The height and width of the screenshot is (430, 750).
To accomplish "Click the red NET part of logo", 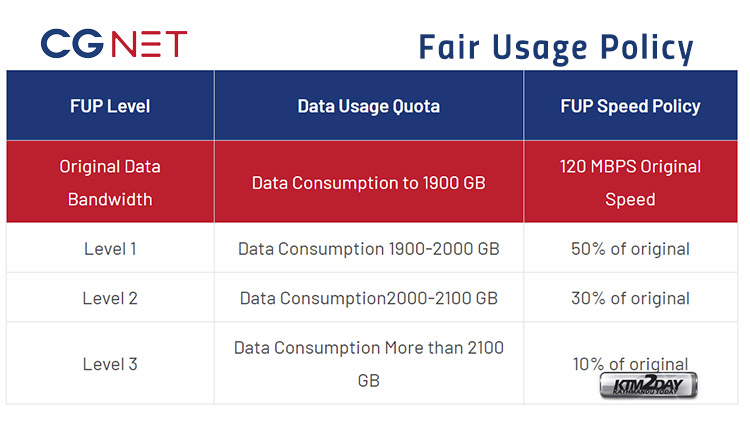I will pyautogui.click(x=149, y=44).
